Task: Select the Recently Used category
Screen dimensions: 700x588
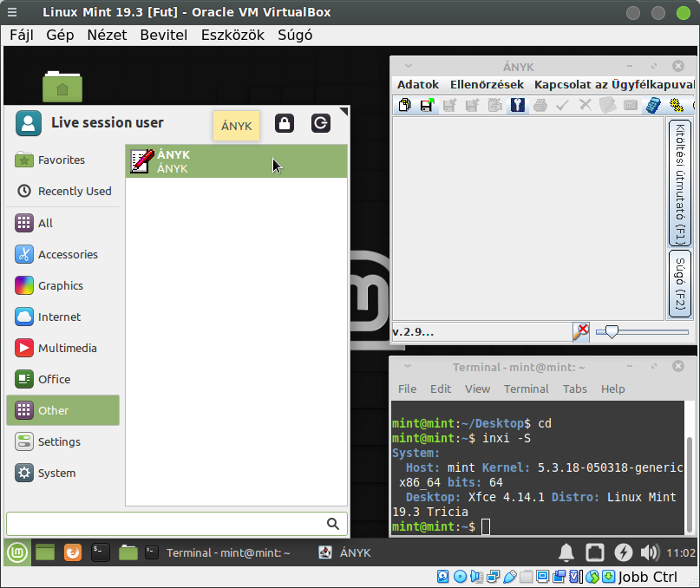Action: coord(63,191)
